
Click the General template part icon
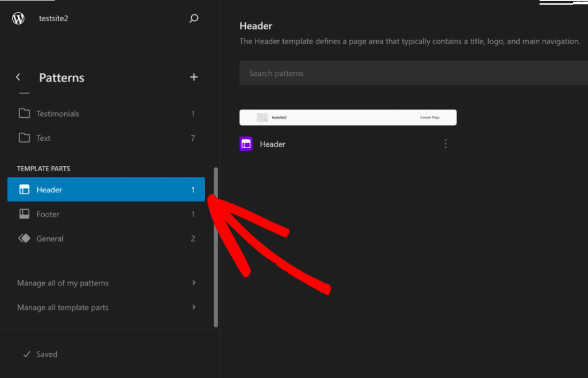tap(24, 238)
